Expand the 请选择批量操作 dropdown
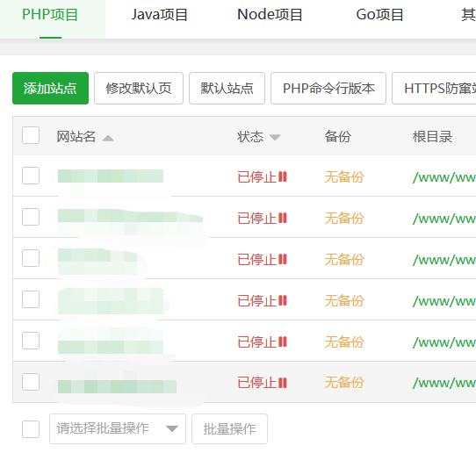This screenshot has width=476, height=453. [118, 428]
